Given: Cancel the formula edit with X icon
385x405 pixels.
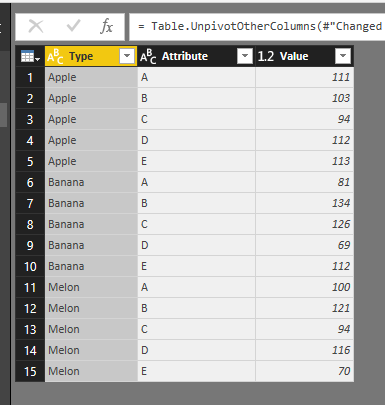Looking at the screenshot, I should click(x=36, y=26).
